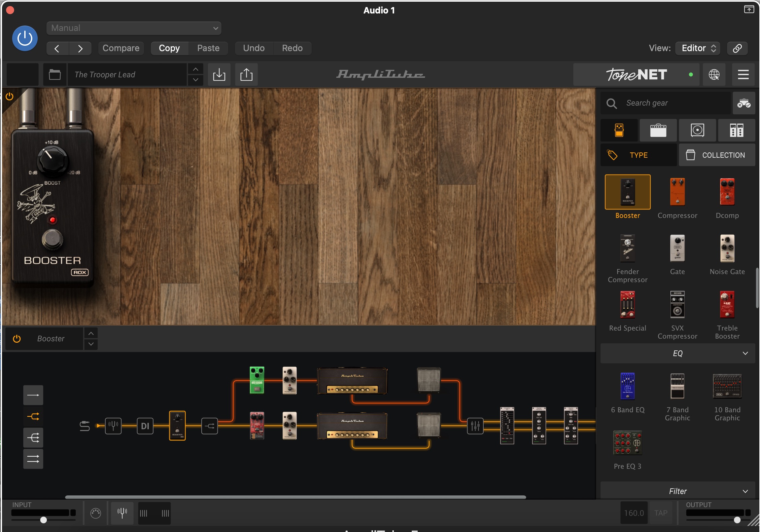Open the hamburger main menu
The width and height of the screenshot is (760, 532).
[x=743, y=75]
